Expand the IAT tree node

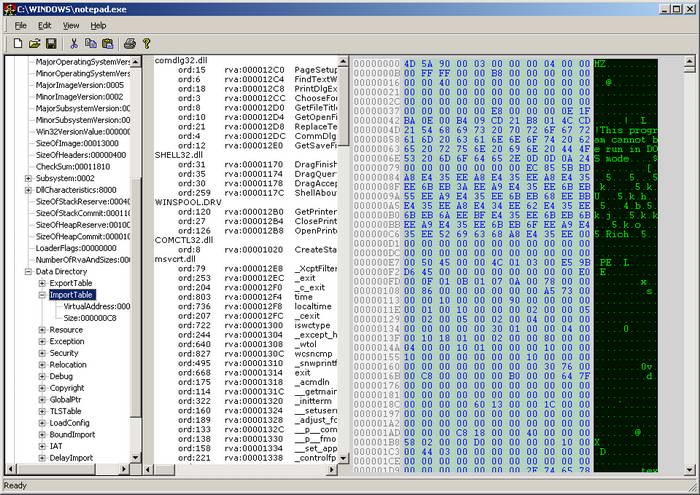point(42,446)
